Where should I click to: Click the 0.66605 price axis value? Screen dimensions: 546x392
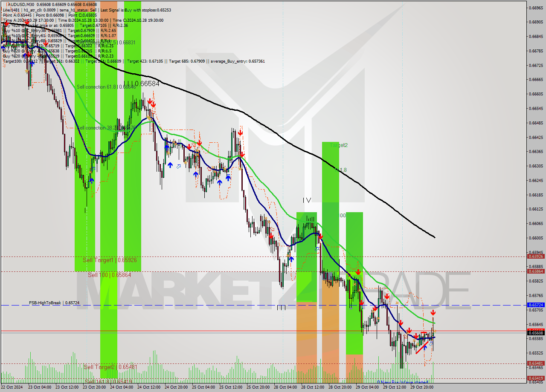(536, 94)
